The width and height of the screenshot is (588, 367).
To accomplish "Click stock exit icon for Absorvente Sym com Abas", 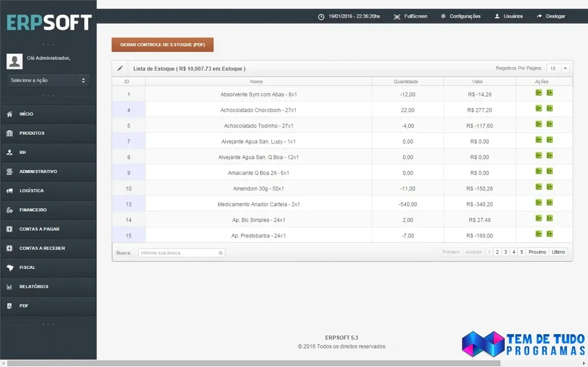I will [549, 93].
